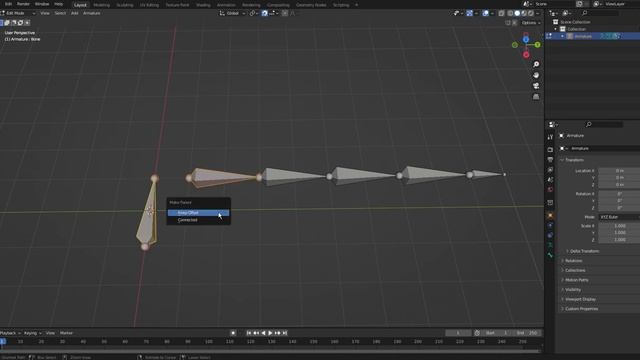
Task: Collapse the Collection in the outliner
Action: [556, 29]
